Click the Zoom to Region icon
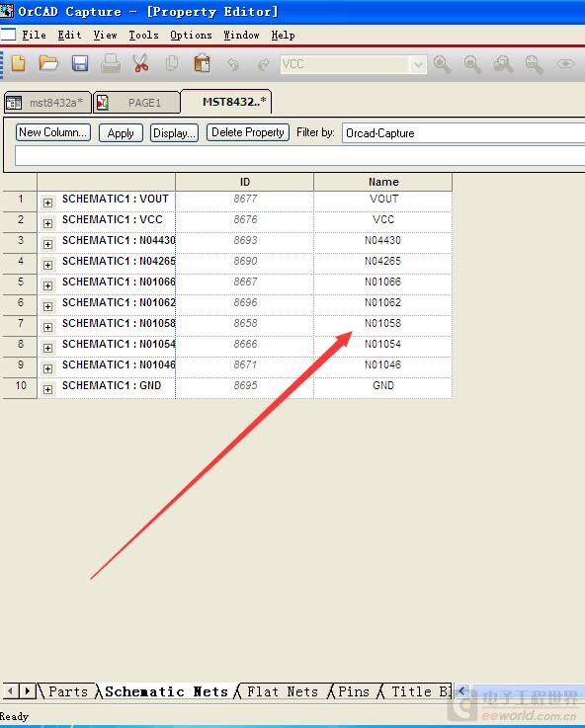Screen dimensions: 585x728 (x=503, y=64)
